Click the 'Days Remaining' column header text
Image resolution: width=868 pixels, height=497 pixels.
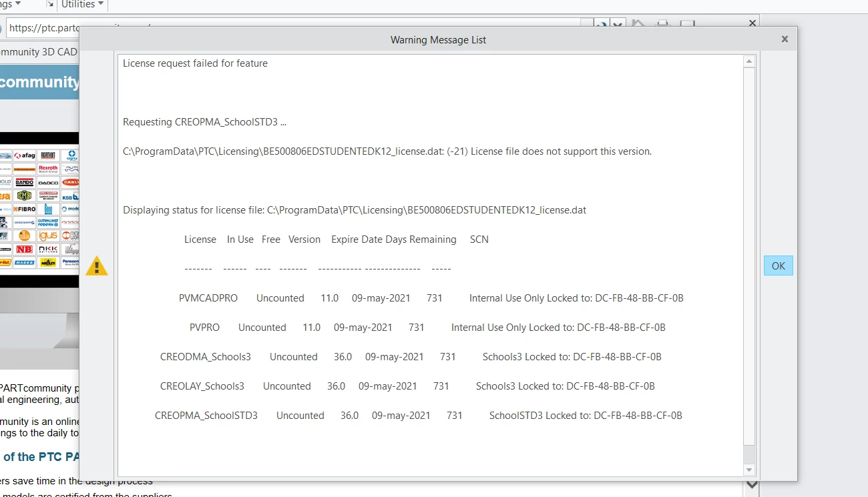click(x=421, y=239)
